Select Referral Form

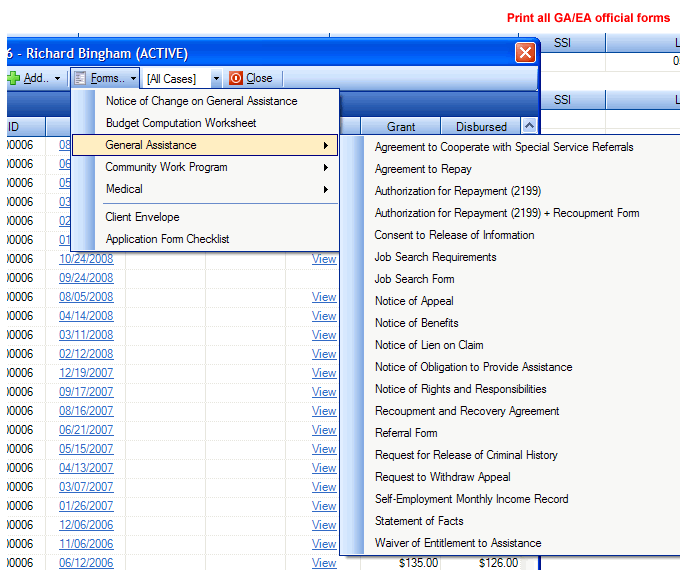(406, 433)
